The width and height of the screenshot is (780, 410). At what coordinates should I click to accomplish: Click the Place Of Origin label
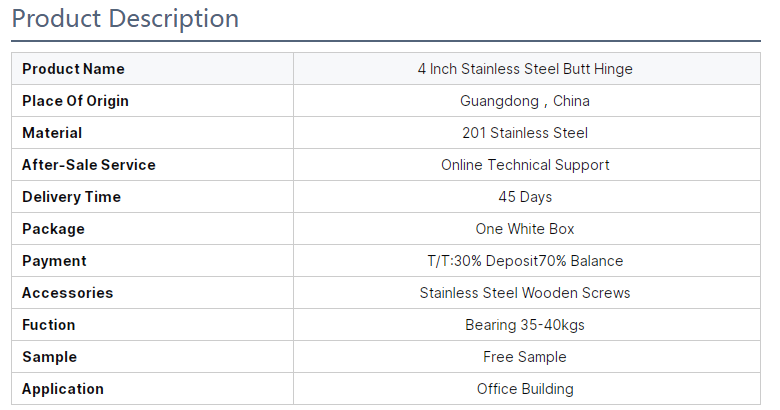point(75,101)
